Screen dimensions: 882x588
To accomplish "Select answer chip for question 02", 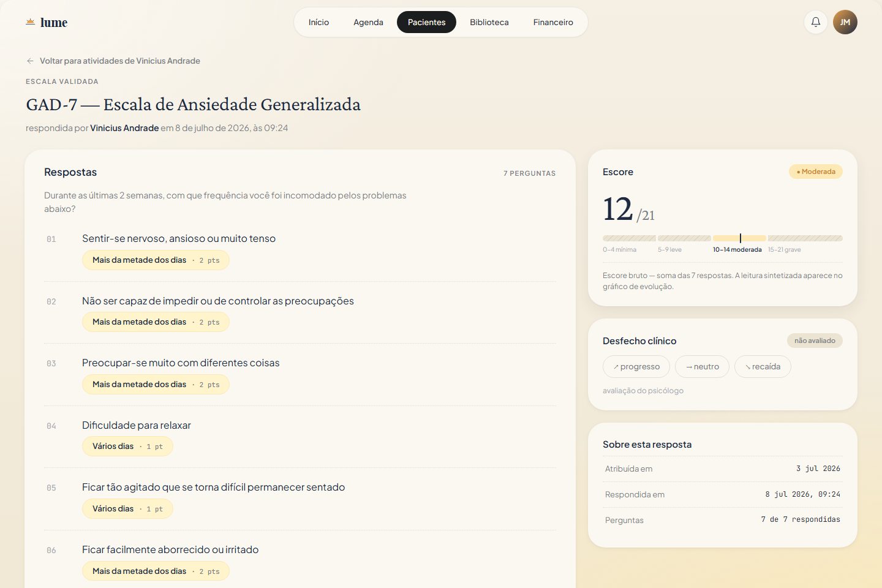I will pos(156,322).
